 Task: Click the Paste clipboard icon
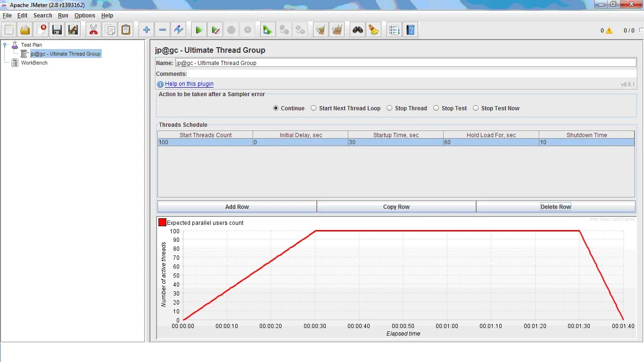(x=126, y=30)
